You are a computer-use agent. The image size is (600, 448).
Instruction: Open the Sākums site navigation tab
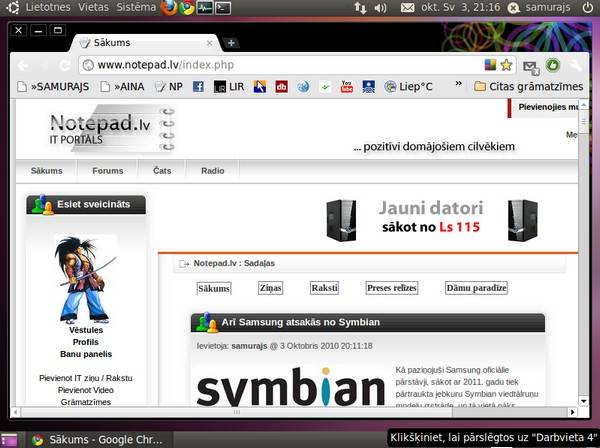pos(47,171)
